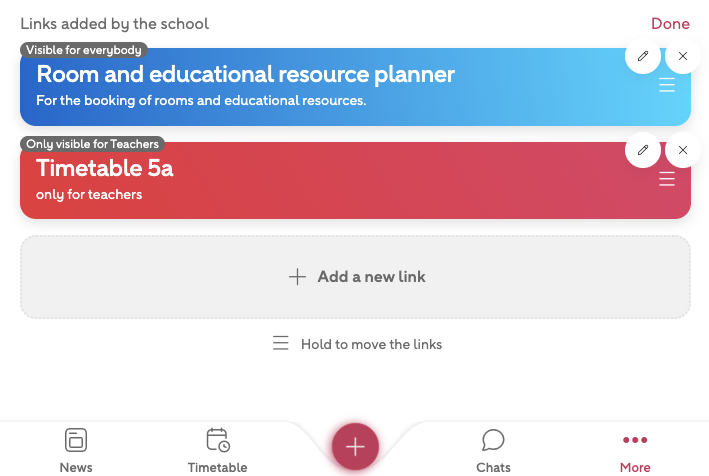Grab the reorder handle on Timetable 5a

tap(667, 180)
